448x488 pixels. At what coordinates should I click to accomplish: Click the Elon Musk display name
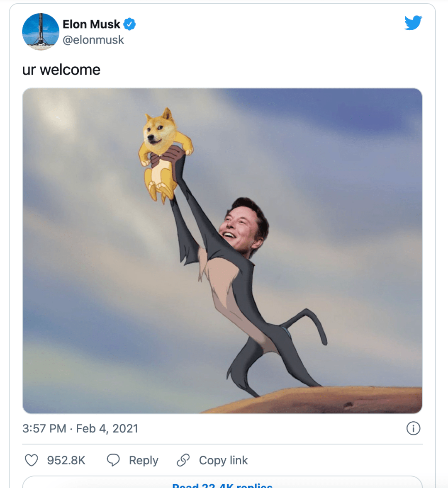[91, 24]
